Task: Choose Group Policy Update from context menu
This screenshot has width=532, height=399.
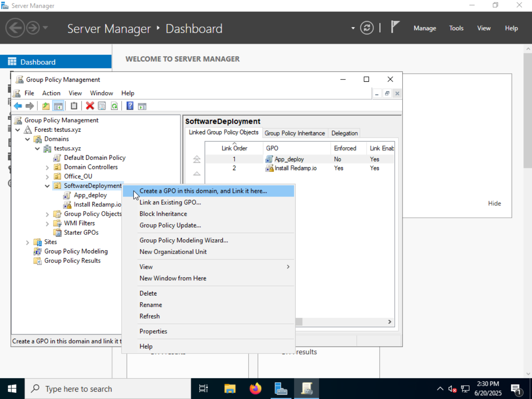Action: (208, 225)
